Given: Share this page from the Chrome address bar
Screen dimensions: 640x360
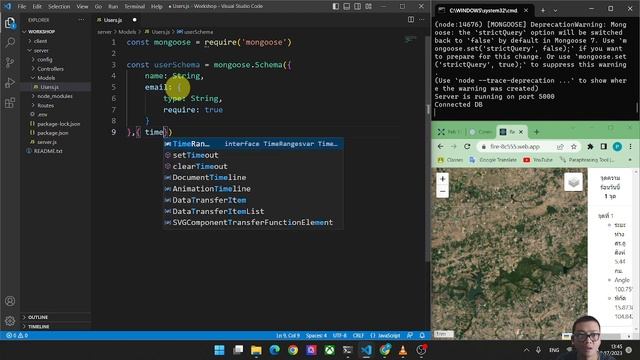Looking at the screenshot, I should tap(560, 147).
